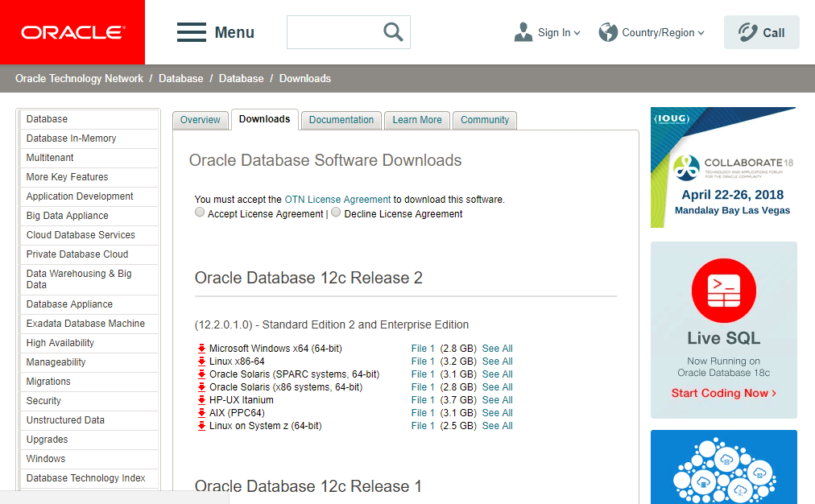Open Upgrades sidebar item

click(89, 440)
